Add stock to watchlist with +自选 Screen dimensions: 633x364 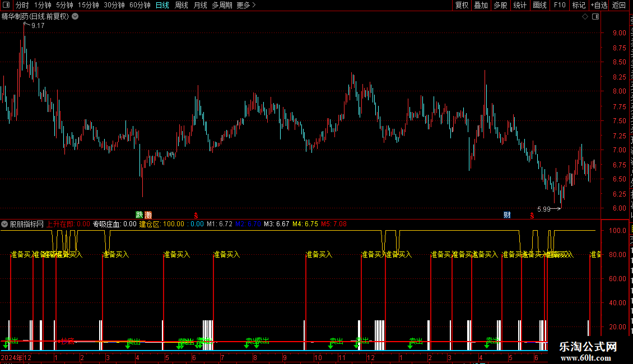point(599,5)
